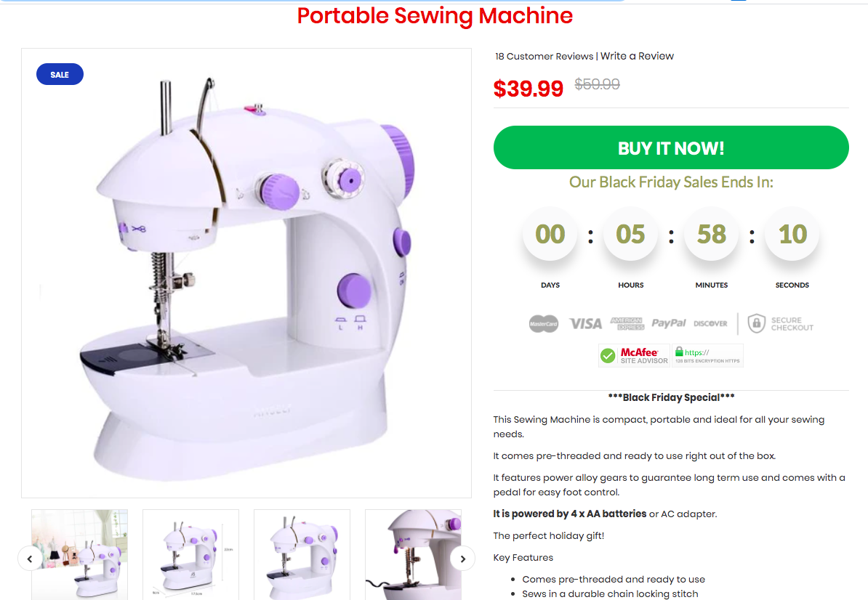This screenshot has width=868, height=600.
Task: Click the https encryption badge
Action: pyautogui.click(x=707, y=356)
